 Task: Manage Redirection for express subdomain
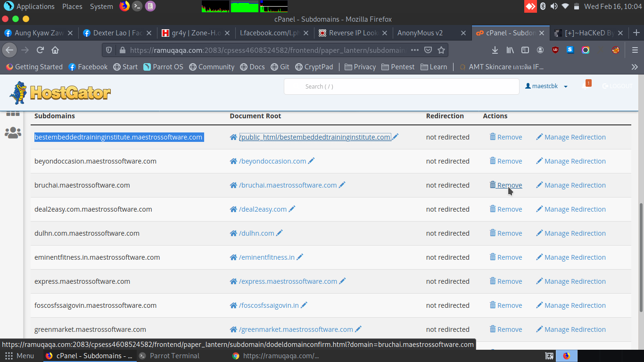point(571,281)
